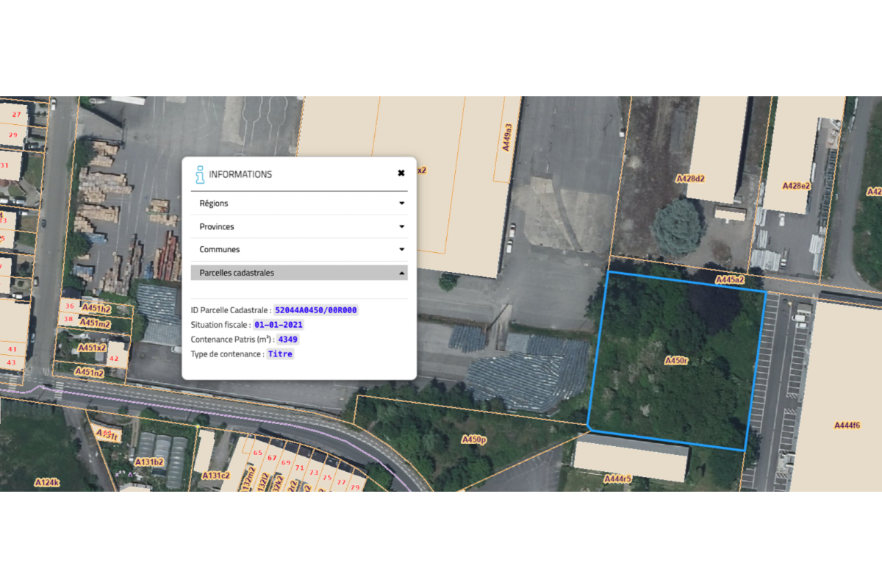Select parcel A444f6 on the map
This screenshot has height=588, width=882.
847,426
